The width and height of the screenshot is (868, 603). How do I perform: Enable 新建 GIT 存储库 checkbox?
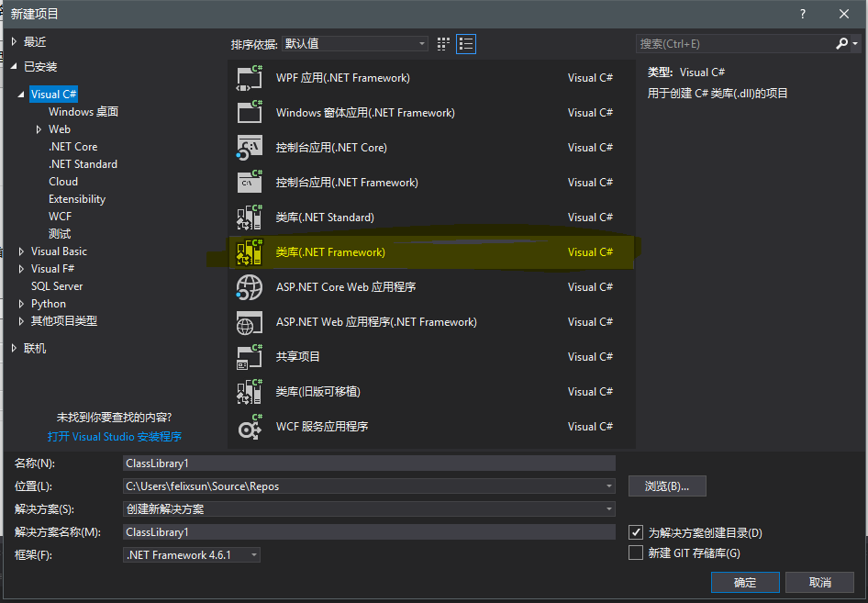pyautogui.click(x=636, y=553)
